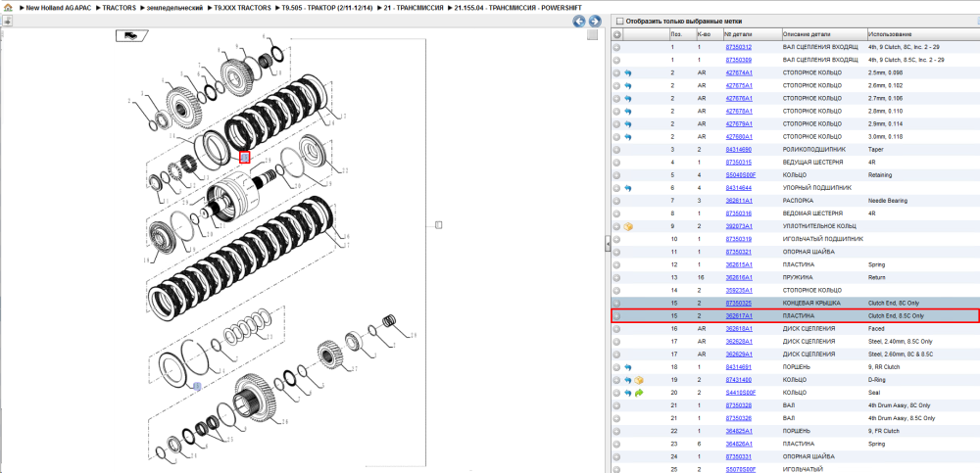Image resolution: width=980 pixels, height=473 pixels.
Task: Click the add-all icon in table header
Action: click(616, 34)
